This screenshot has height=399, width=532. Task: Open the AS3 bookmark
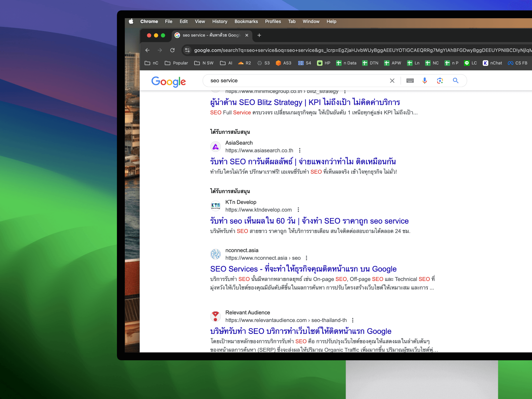pos(283,63)
